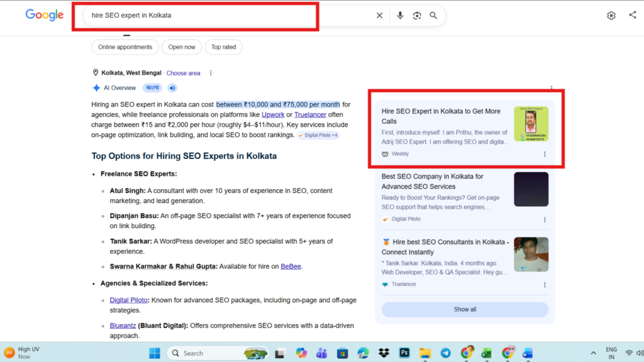Open the Truelancer link in AI Overview

(310, 114)
